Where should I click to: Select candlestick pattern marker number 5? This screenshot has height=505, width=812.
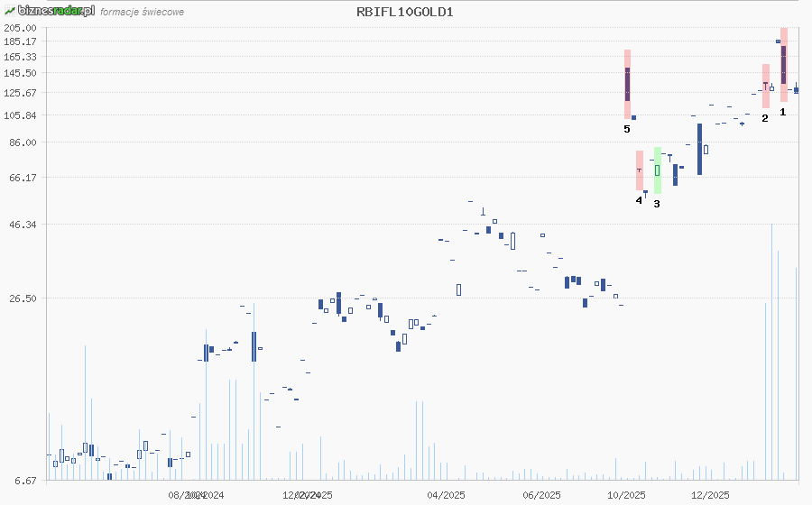click(x=627, y=129)
